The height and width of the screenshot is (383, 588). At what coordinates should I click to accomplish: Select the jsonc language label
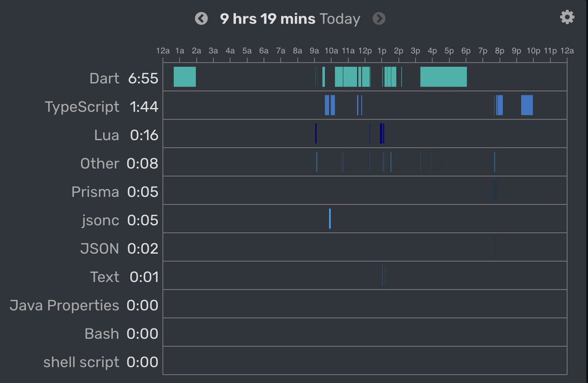pyautogui.click(x=101, y=220)
